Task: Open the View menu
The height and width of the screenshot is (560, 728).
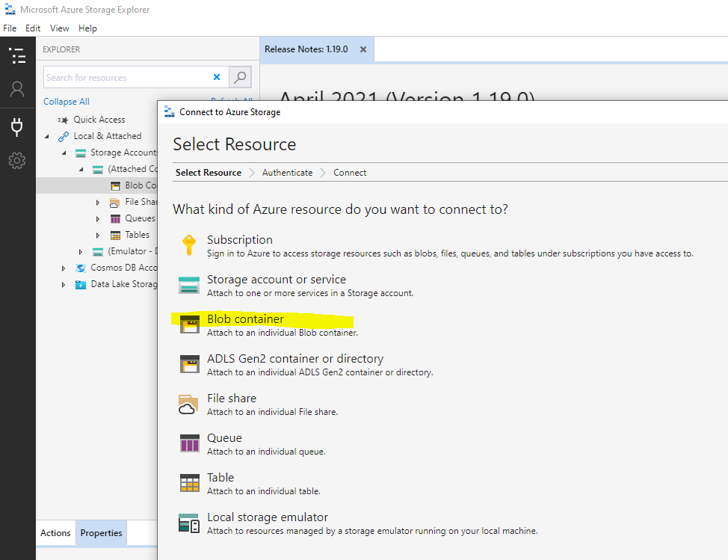Action: tap(60, 28)
